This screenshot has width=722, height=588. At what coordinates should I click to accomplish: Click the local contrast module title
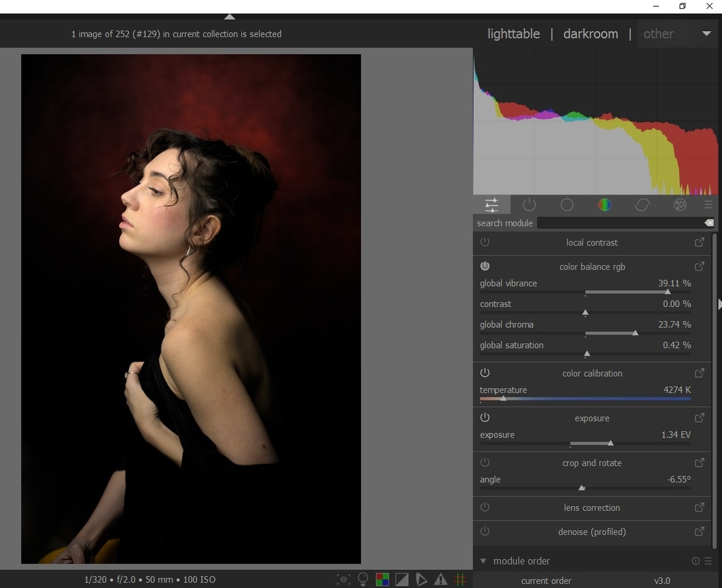(x=592, y=243)
